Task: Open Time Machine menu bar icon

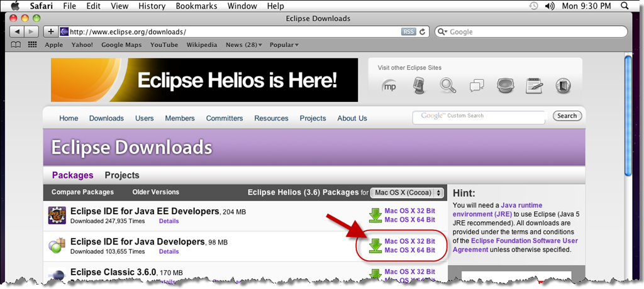Action: 533,6
